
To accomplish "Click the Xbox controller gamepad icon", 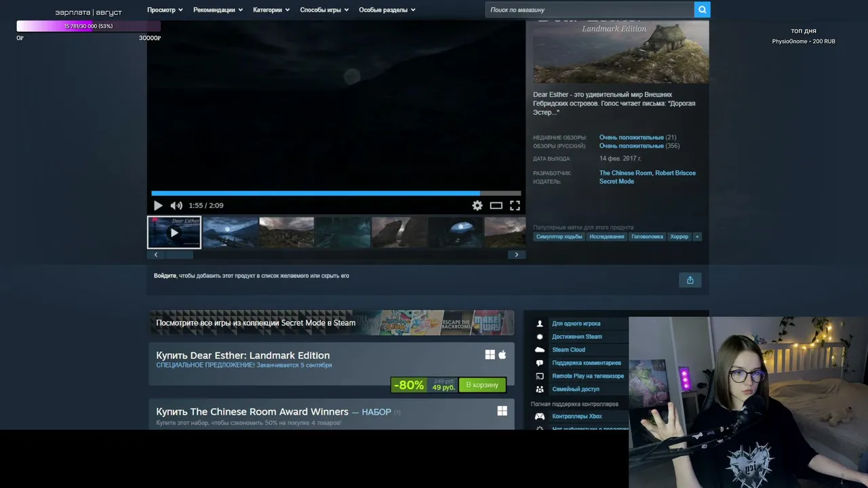I will click(540, 416).
